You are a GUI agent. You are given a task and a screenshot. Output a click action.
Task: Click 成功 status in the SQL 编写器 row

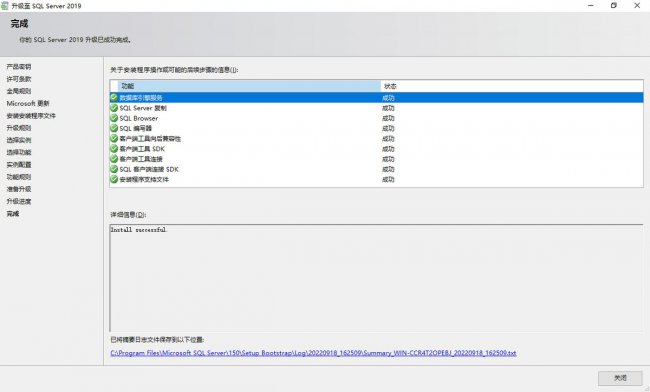[388, 128]
